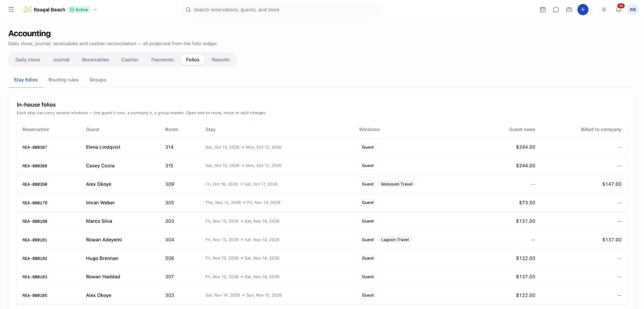Open the rooms bed icon
The image size is (644, 309).
tap(569, 9)
